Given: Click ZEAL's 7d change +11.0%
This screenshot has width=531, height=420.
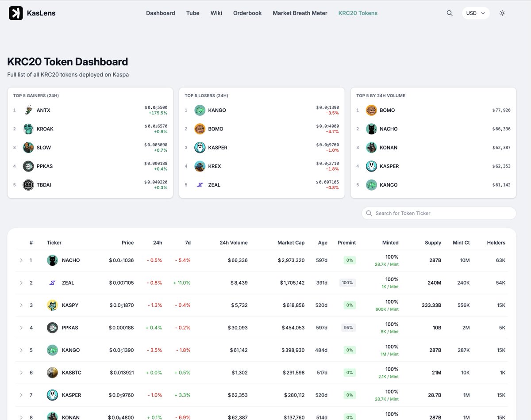Looking at the screenshot, I should [182, 283].
